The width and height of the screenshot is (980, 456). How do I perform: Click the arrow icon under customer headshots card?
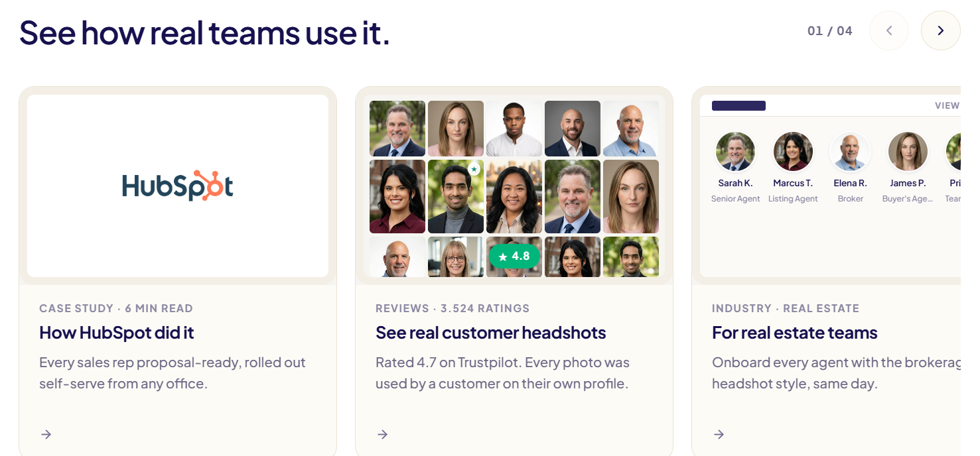382,434
